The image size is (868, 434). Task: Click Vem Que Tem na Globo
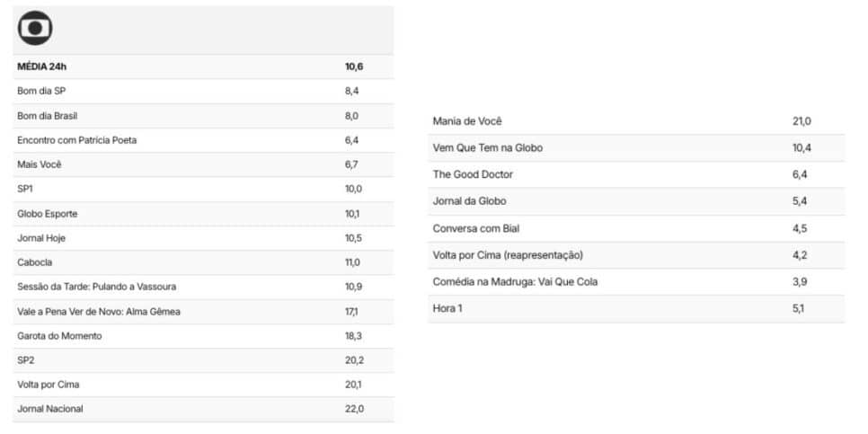click(x=488, y=147)
